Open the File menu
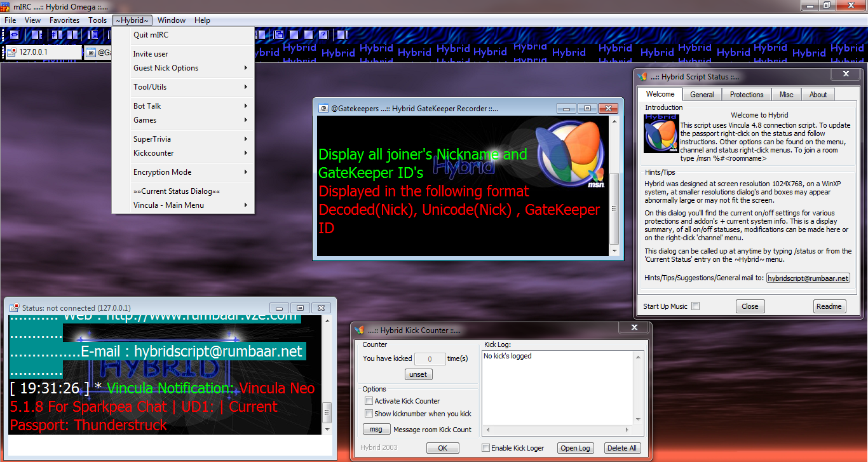 [10, 20]
